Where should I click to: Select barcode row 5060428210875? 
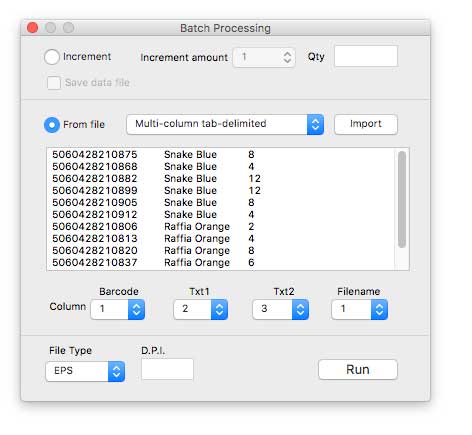pos(221,154)
